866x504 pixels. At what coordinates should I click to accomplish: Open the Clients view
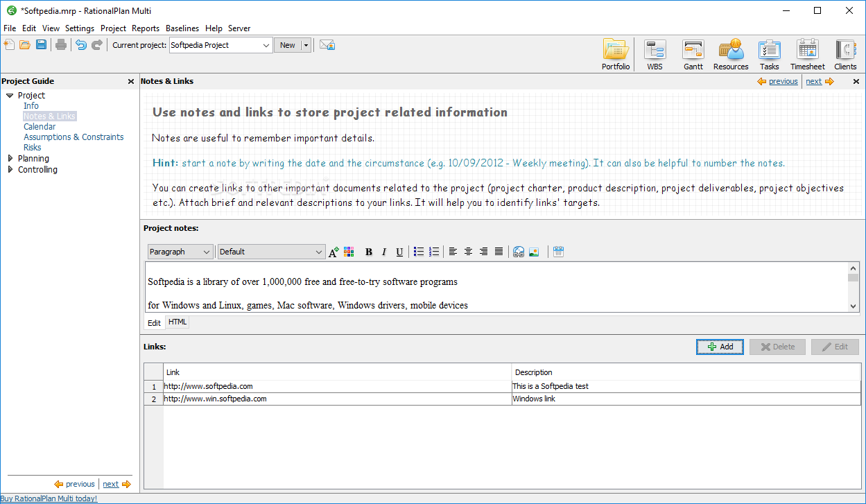845,55
